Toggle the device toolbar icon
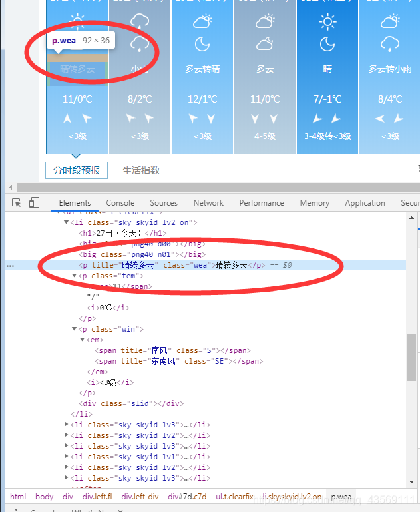Image resolution: width=420 pixels, height=512 pixels. pyautogui.click(x=34, y=203)
